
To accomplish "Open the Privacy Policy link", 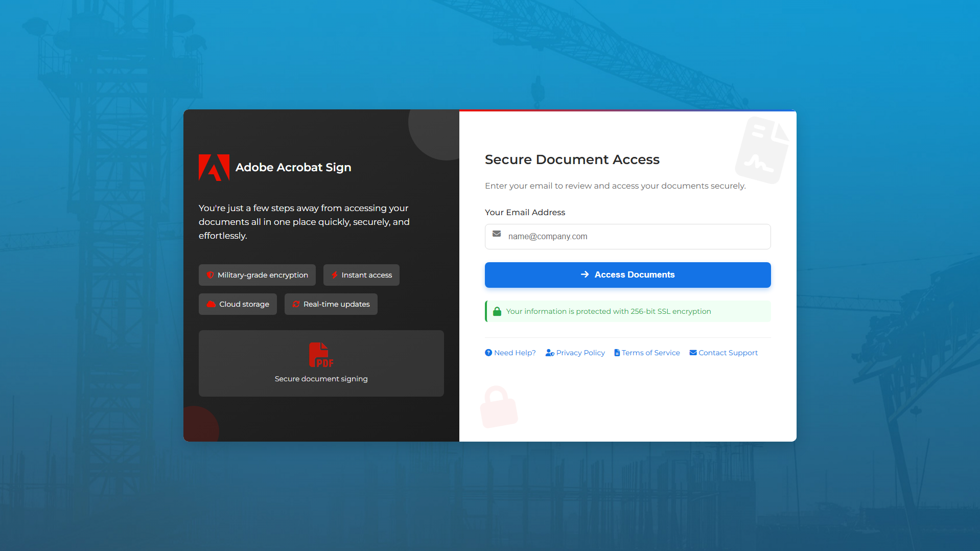I will pos(575,353).
